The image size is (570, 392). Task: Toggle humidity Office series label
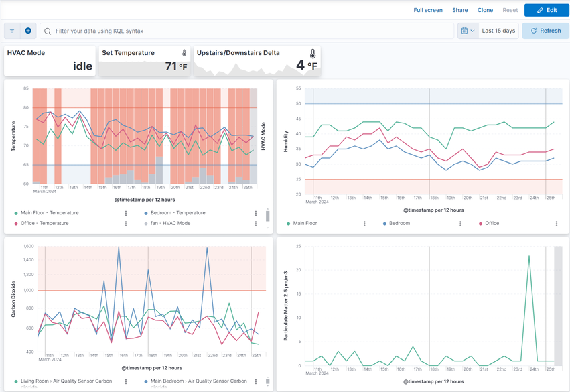click(x=492, y=223)
